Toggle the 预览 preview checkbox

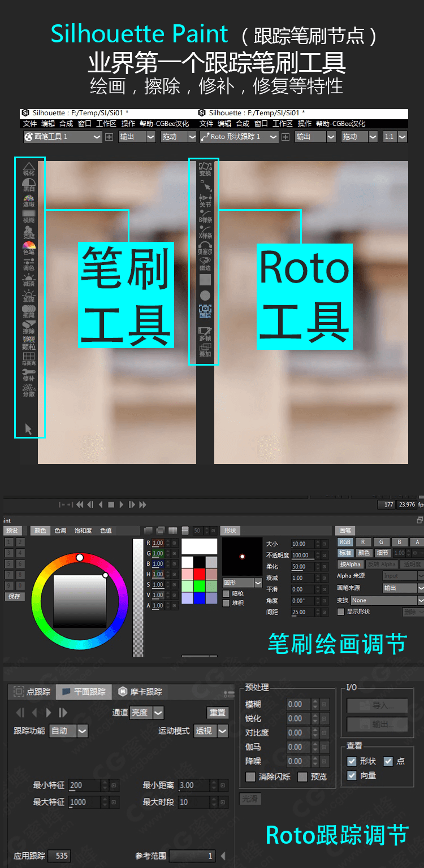click(x=302, y=776)
